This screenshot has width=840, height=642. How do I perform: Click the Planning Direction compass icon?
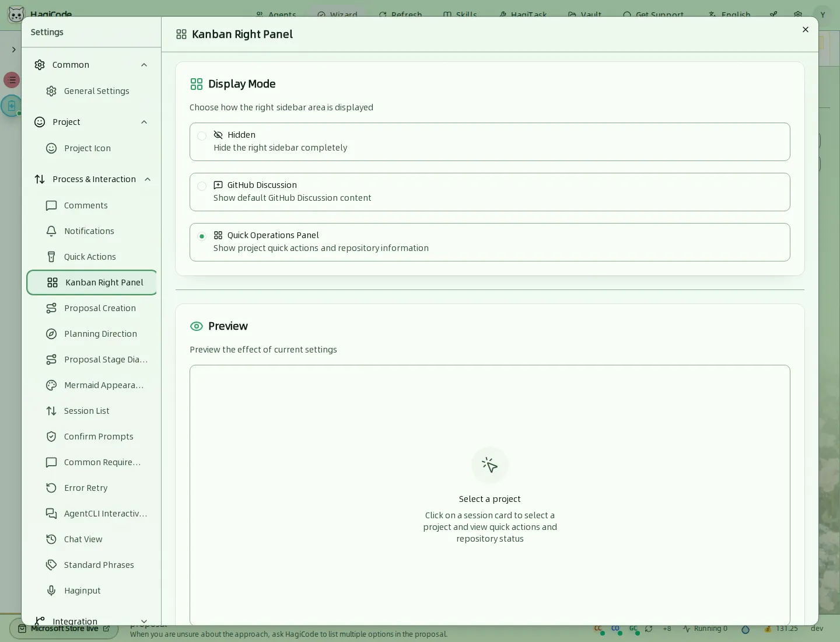[51, 334]
